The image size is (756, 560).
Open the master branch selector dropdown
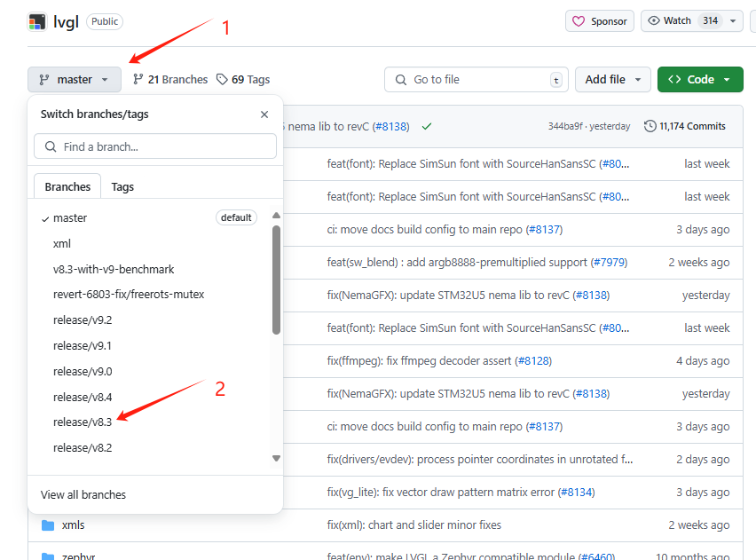click(x=75, y=79)
